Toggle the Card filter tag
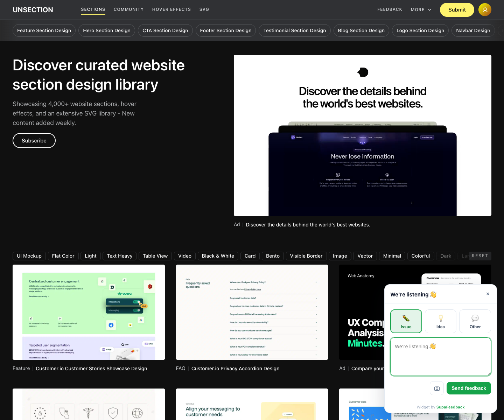This screenshot has height=420, width=504. (x=250, y=256)
